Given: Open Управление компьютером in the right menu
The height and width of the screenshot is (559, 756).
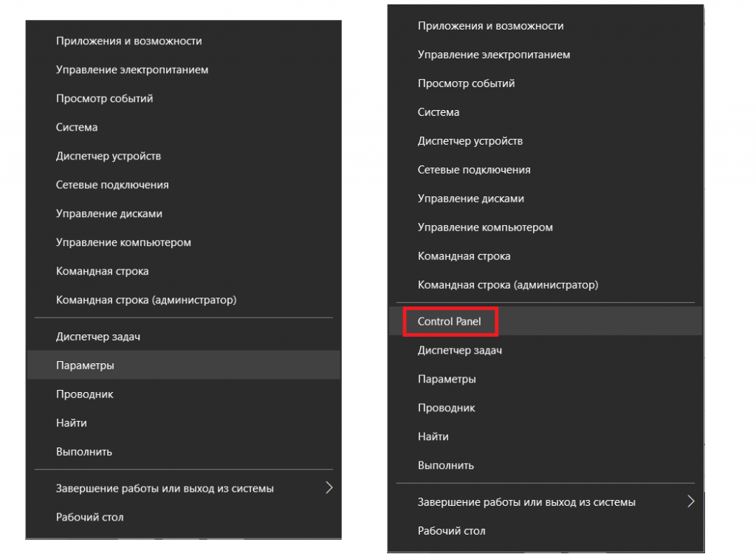Looking at the screenshot, I should pyautogui.click(x=485, y=227).
